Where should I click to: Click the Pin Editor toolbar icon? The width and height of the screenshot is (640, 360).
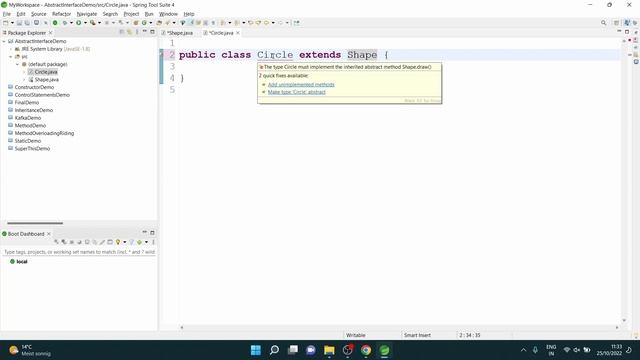pyautogui.click(x=297, y=23)
